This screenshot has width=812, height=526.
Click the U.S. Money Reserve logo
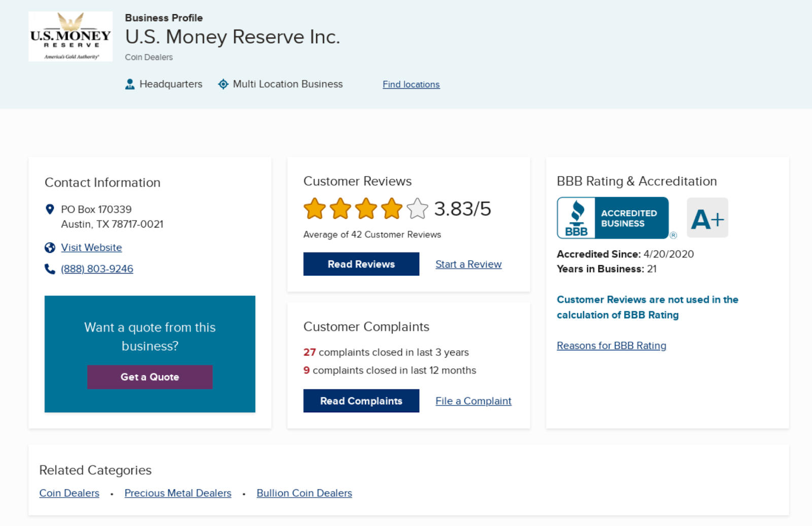tap(71, 37)
